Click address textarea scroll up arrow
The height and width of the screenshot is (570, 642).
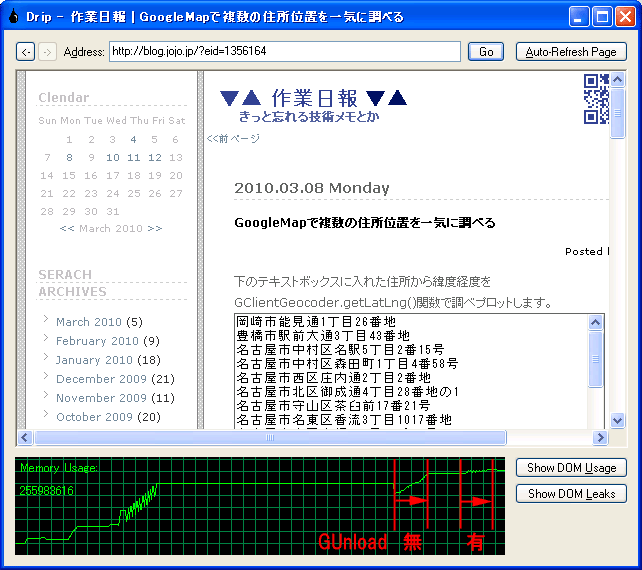[x=595, y=323]
